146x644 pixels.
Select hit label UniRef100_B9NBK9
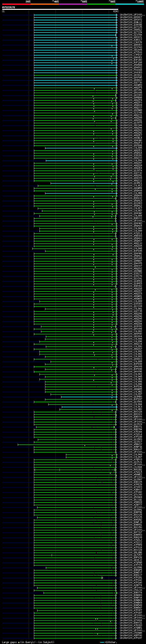tap(131, 600)
